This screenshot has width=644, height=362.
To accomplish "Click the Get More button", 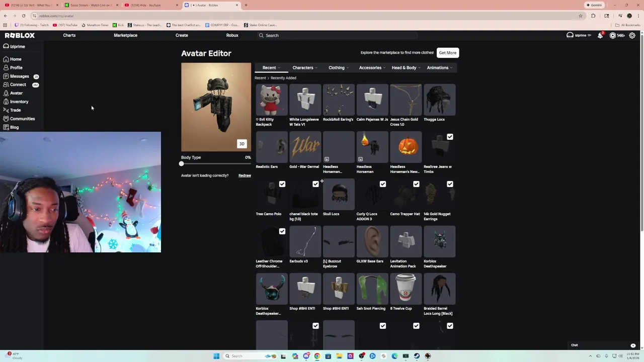I will click(447, 53).
